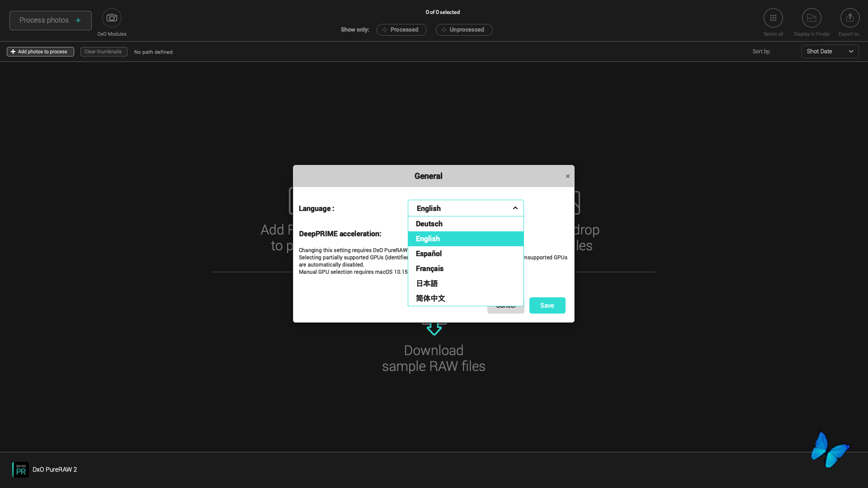Open the Shot Date sort dropdown
The height and width of the screenshot is (488, 868).
click(830, 52)
